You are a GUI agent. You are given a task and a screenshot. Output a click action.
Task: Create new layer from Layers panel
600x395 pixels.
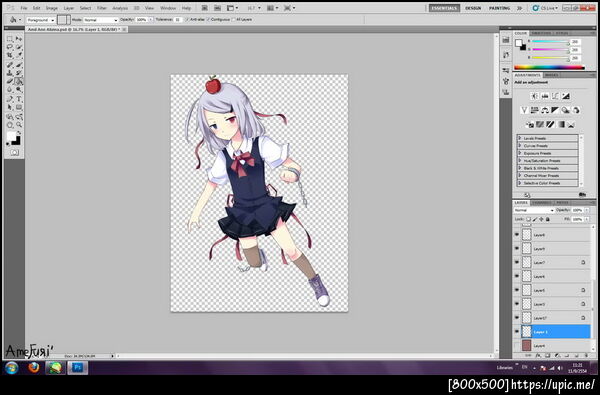coord(577,356)
